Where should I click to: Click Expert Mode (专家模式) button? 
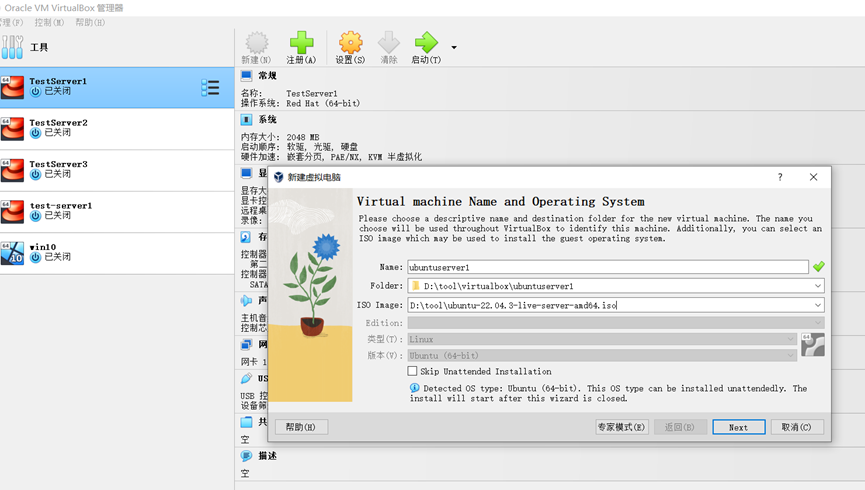622,427
